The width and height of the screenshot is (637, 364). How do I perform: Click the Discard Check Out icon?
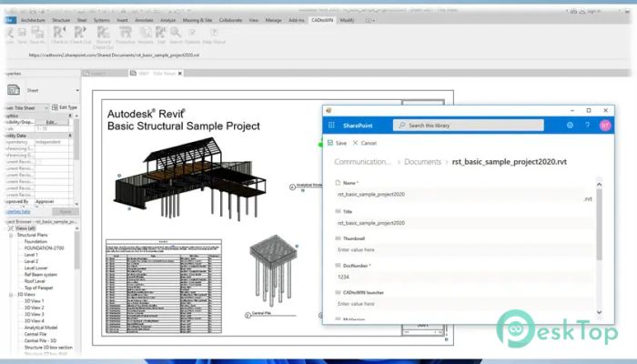(x=103, y=32)
